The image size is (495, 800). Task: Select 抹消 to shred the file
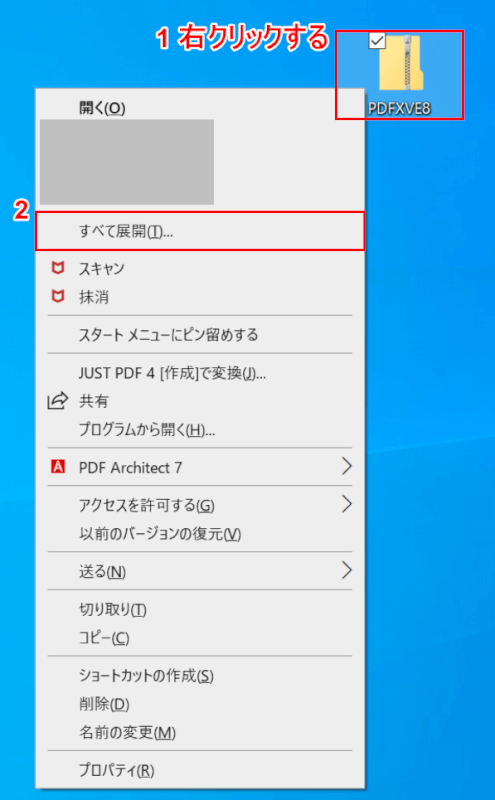coord(200,296)
